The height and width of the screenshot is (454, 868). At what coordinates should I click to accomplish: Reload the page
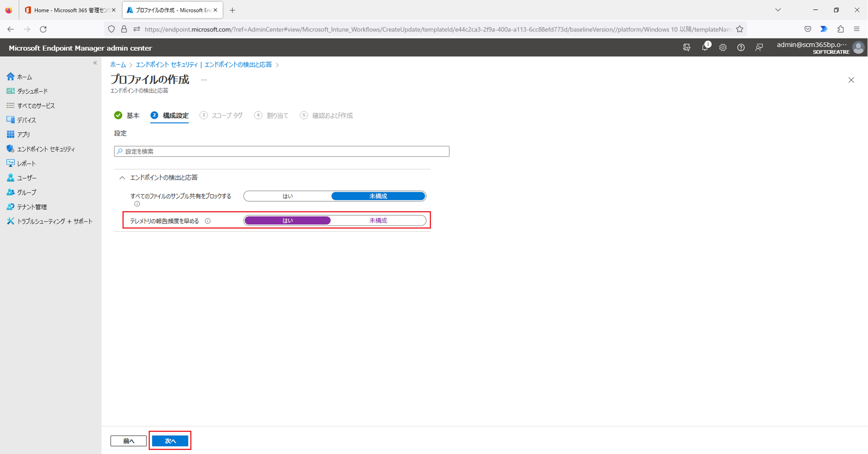(43, 29)
